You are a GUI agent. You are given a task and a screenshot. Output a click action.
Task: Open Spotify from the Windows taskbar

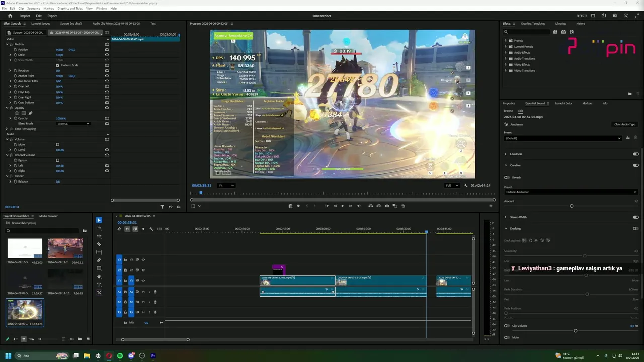[x=120, y=356]
